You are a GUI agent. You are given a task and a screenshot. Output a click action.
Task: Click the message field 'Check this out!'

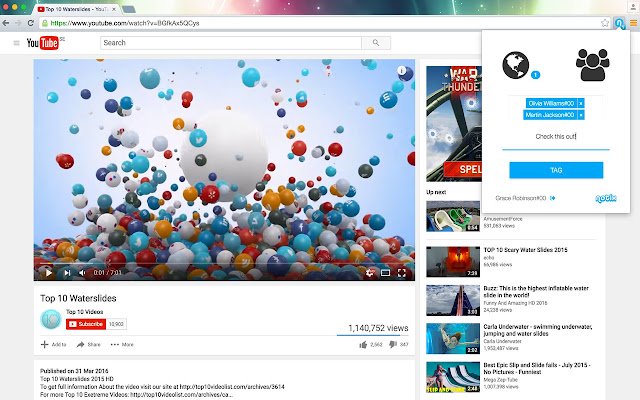tap(556, 137)
